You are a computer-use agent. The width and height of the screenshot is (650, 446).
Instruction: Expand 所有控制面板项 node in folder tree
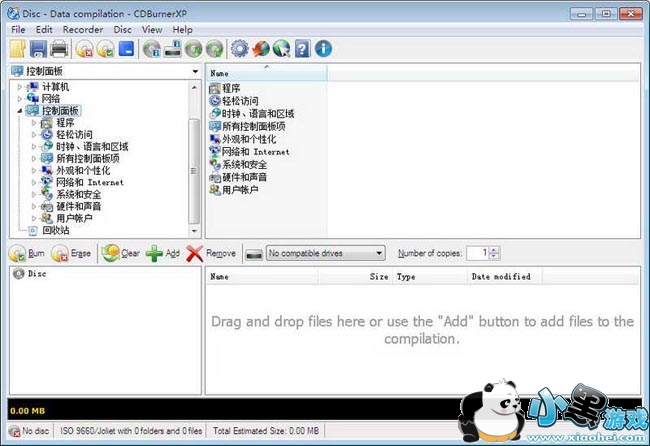pos(34,158)
